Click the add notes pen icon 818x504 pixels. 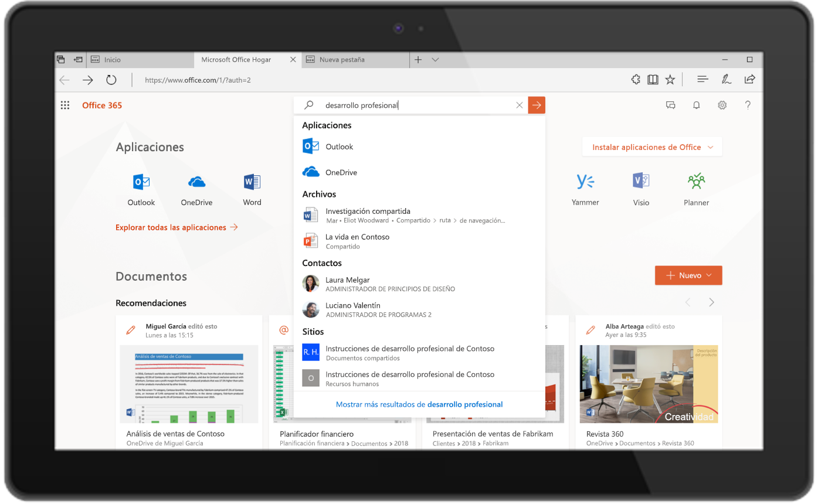(726, 80)
